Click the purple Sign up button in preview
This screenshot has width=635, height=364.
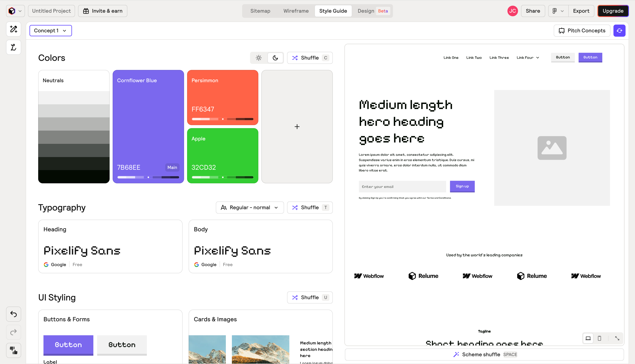point(462,186)
